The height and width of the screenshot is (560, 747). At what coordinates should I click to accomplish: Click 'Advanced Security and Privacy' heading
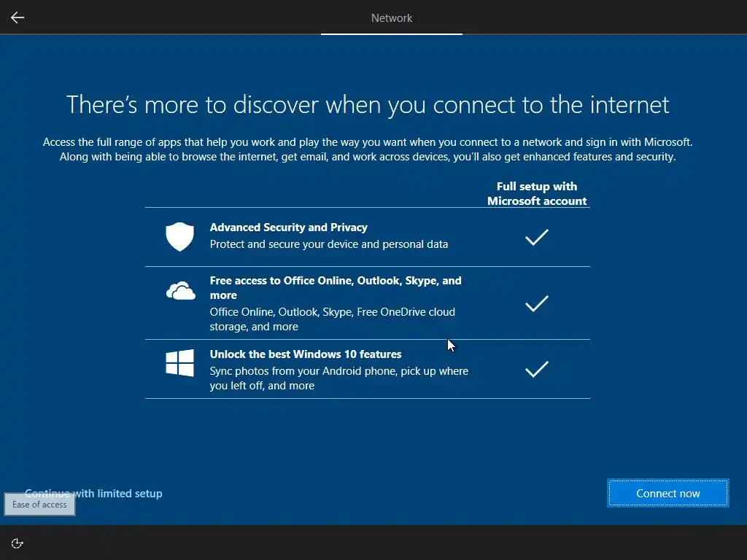(x=289, y=227)
